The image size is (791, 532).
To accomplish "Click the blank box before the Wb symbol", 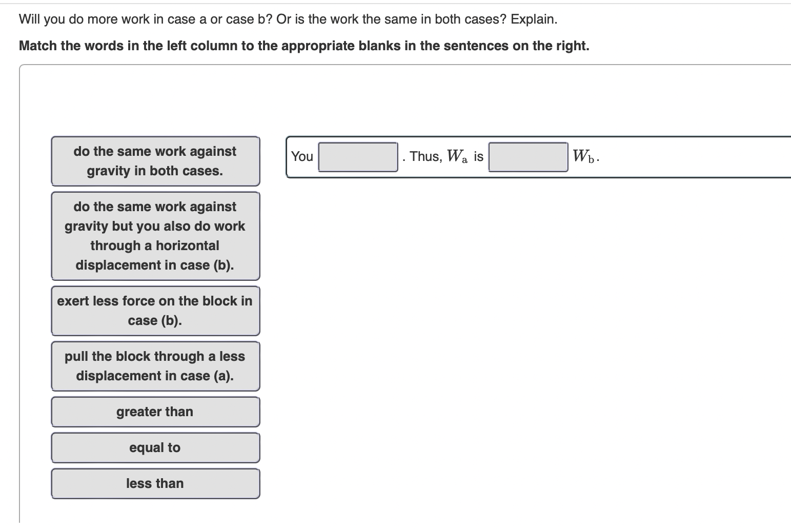I will click(528, 156).
